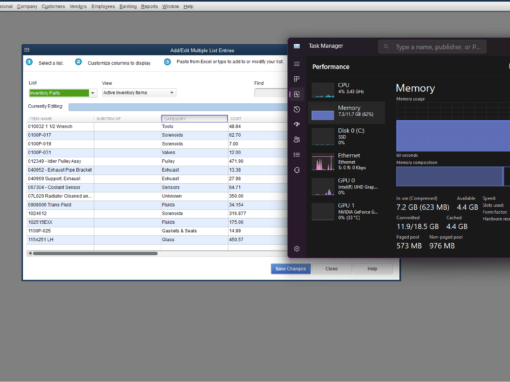This screenshot has width=510, height=382.
Task: Select the Memory performance item
Action: (x=347, y=113)
